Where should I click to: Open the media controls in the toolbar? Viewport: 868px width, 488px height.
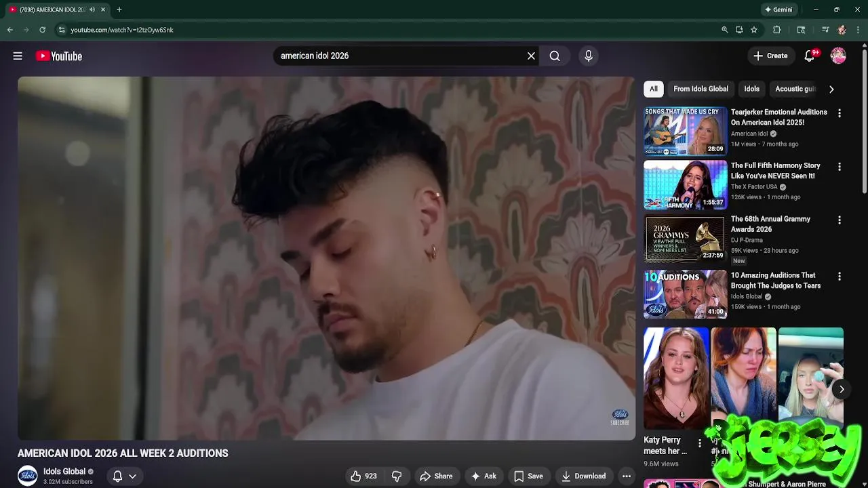(825, 30)
